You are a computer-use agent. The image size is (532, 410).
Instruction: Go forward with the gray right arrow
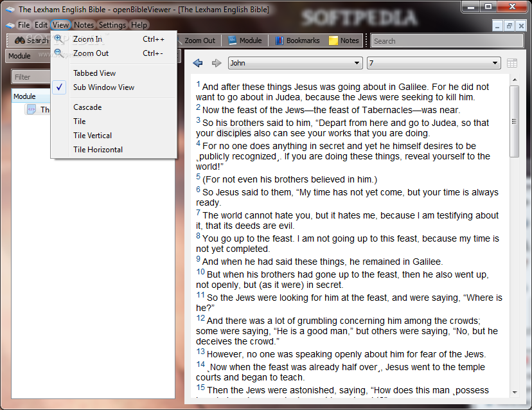pos(217,63)
